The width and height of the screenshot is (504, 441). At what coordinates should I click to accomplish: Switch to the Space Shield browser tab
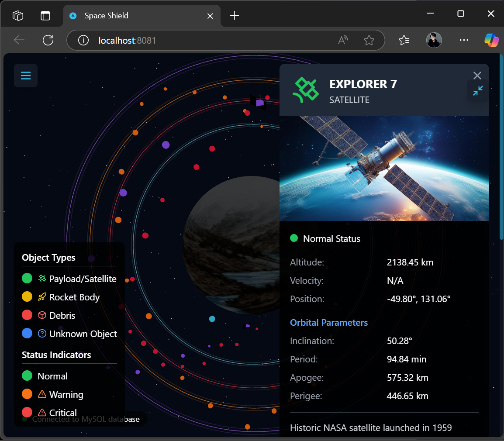click(x=106, y=15)
